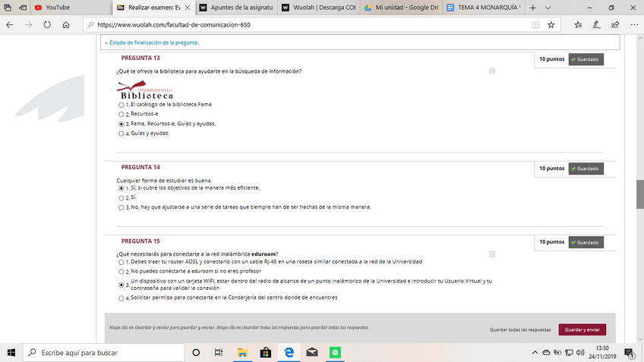Select option 4 Guías y ayudas

tap(122, 134)
